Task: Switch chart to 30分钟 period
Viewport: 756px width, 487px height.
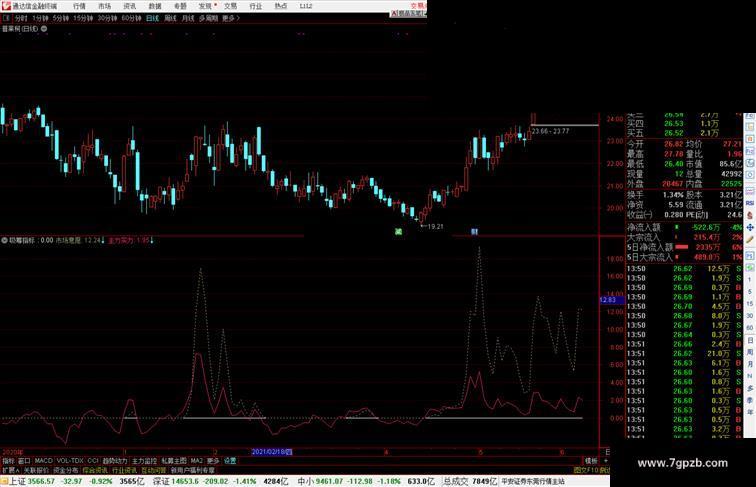Action: click(107, 18)
